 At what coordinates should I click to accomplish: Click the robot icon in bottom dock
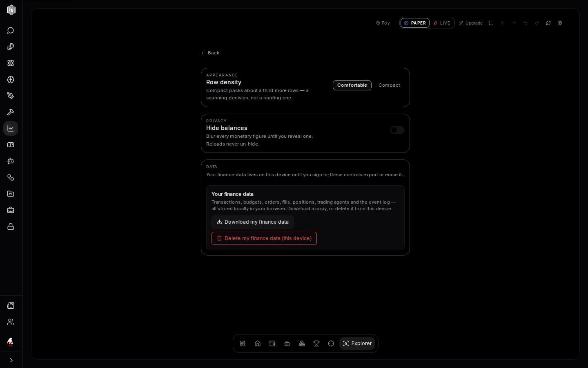(x=287, y=343)
